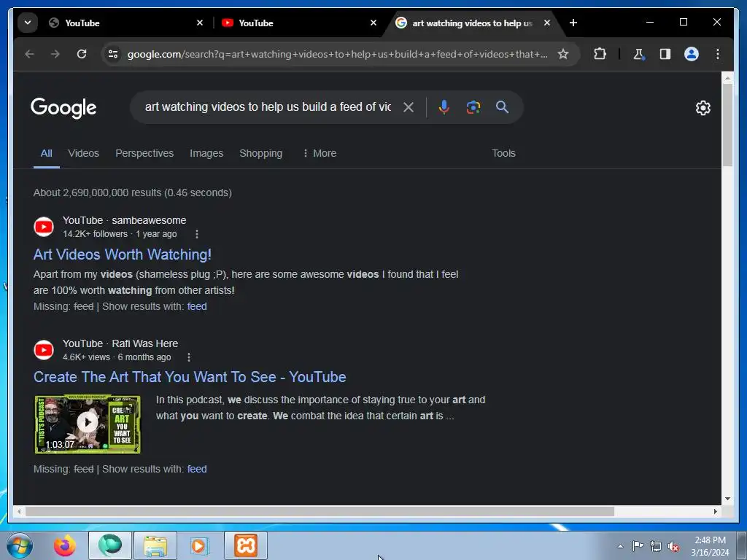Close the first YouTube tab
The height and width of the screenshot is (560, 747).
click(x=200, y=23)
